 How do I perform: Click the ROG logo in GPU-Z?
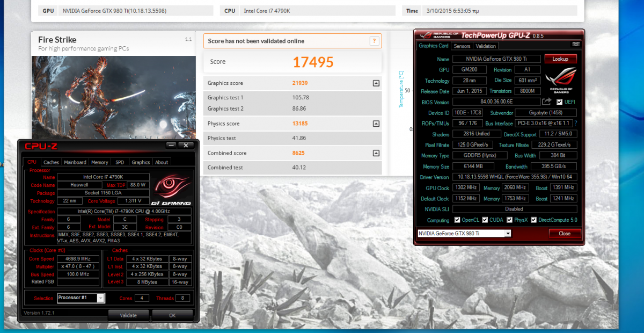561,81
